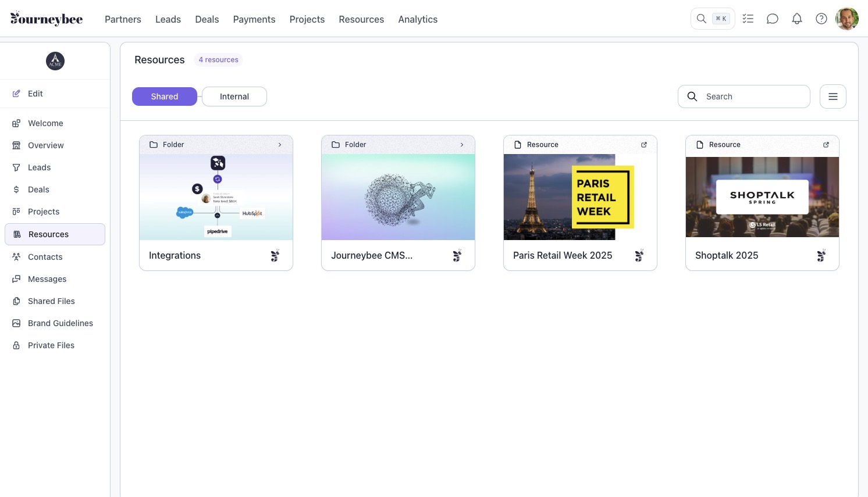Click the bee icon on Integrations card
Image resolution: width=868 pixels, height=497 pixels.
coord(275,255)
